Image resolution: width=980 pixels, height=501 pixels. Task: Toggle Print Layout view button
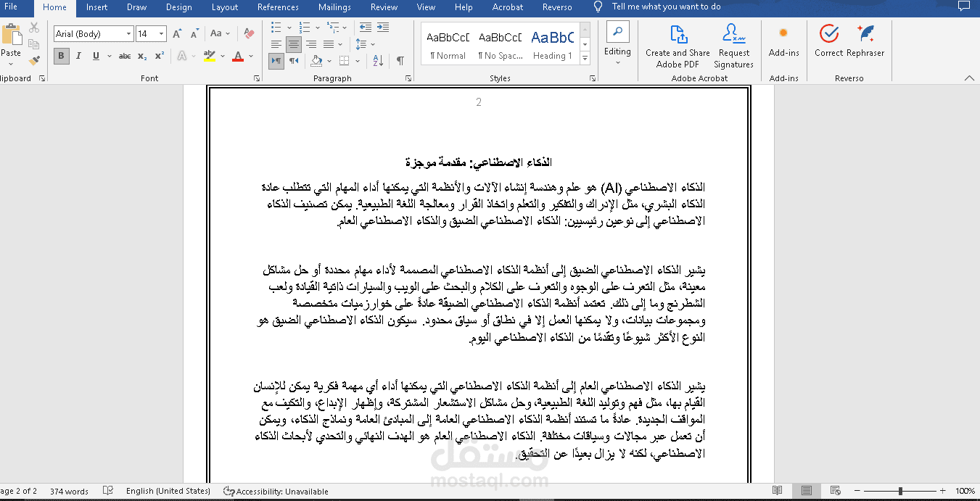[806, 491]
